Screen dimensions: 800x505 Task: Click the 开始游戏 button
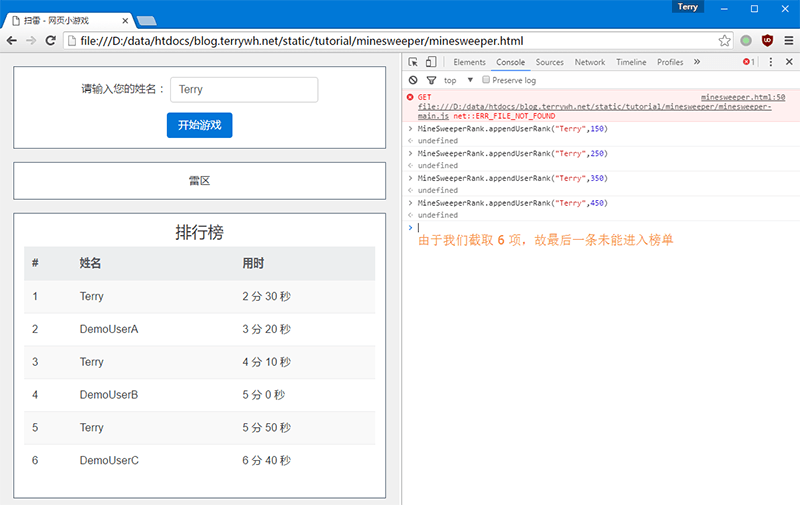pyautogui.click(x=199, y=125)
